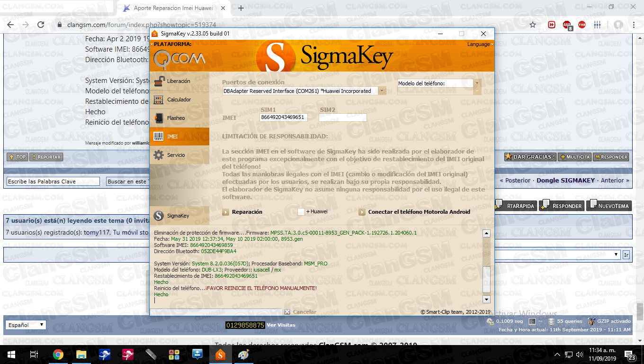Click the SigmaKey title bar app icon

[x=155, y=34]
